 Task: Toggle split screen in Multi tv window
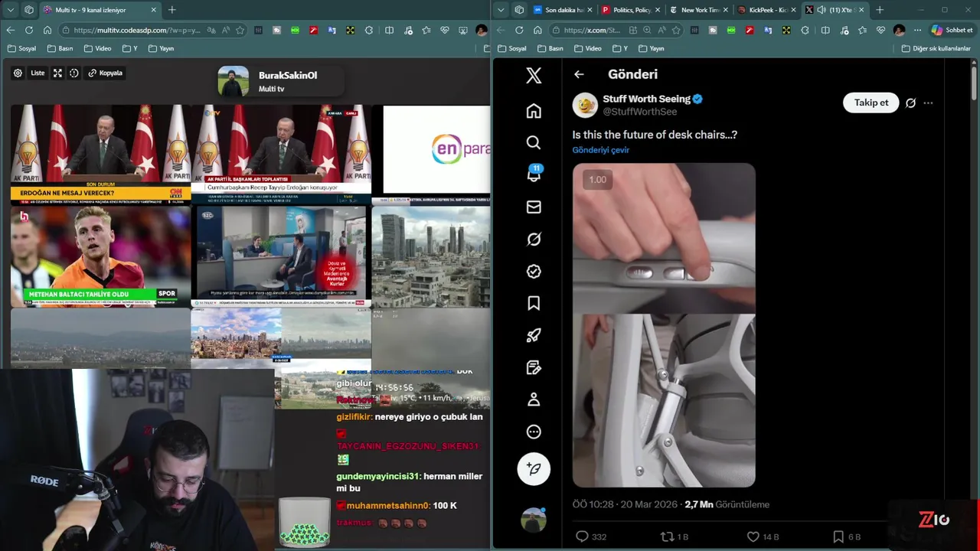[389, 30]
